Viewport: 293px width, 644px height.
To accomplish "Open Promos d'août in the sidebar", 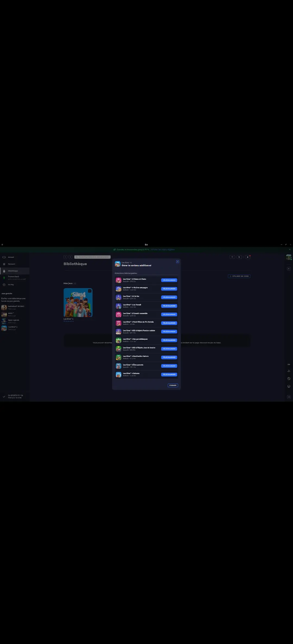I will tap(15, 278).
